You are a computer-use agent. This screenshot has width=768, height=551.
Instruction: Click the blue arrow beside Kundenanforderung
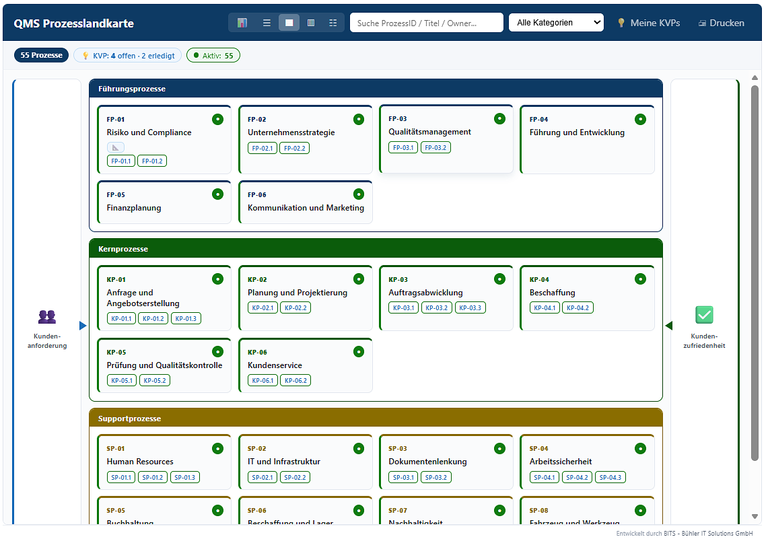point(82,326)
